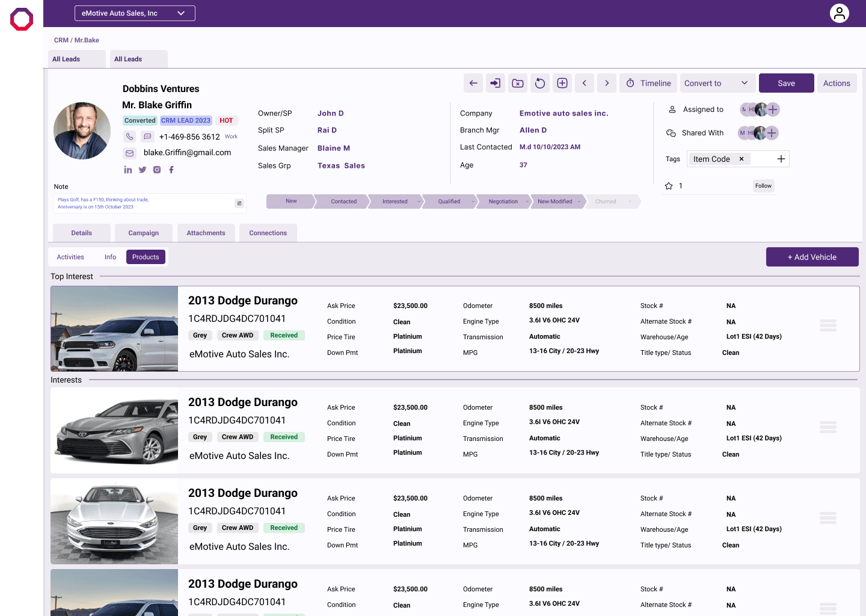This screenshot has height=616, width=866.
Task: Expand the Interested stage dropdown arrow
Action: (x=419, y=202)
